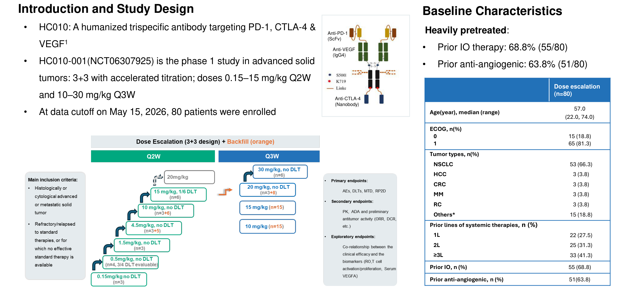Image resolution: width=644 pixels, height=292 pixels.
Task: Click the orange backfill arrow icon
Action: click(225, 192)
